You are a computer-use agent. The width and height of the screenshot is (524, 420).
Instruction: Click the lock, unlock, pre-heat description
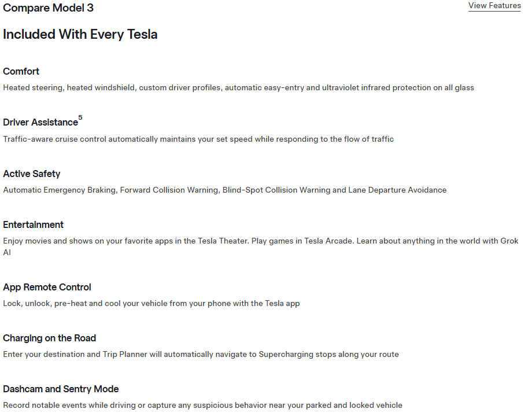[x=151, y=304]
